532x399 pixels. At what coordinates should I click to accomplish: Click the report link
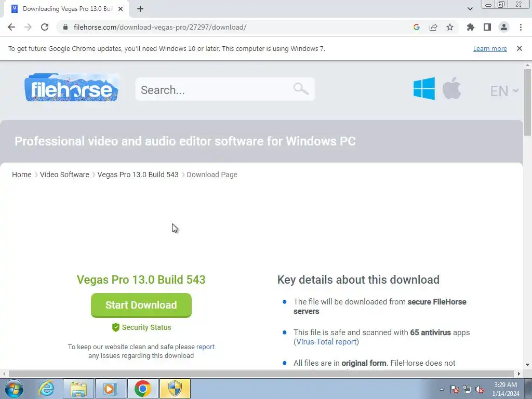[205, 347]
